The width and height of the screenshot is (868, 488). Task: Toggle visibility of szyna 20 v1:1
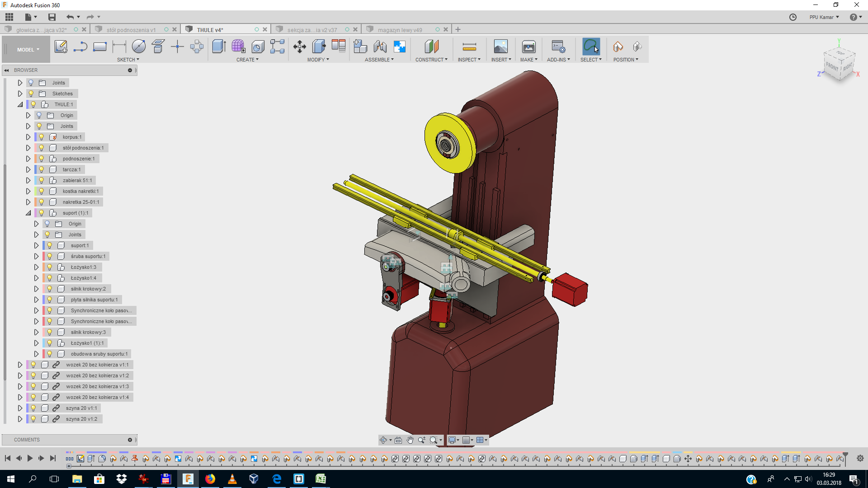33,408
